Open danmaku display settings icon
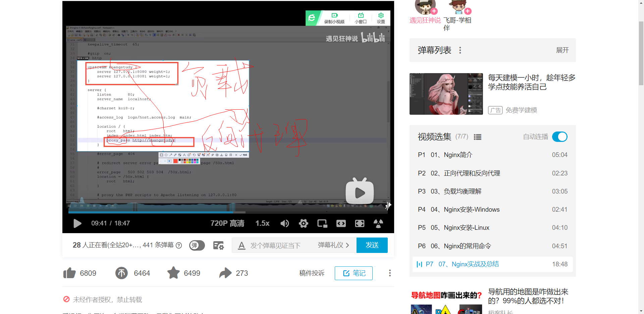The image size is (644, 314). tap(218, 246)
